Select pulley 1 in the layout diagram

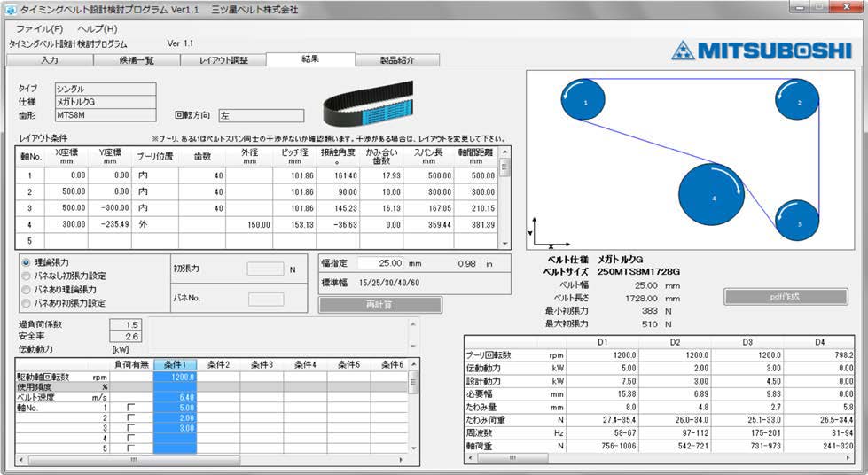583,99
